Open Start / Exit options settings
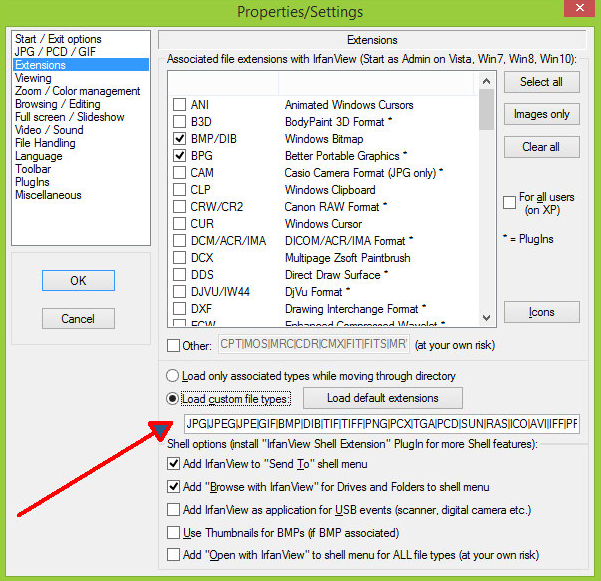601x581 pixels. [x=58, y=39]
